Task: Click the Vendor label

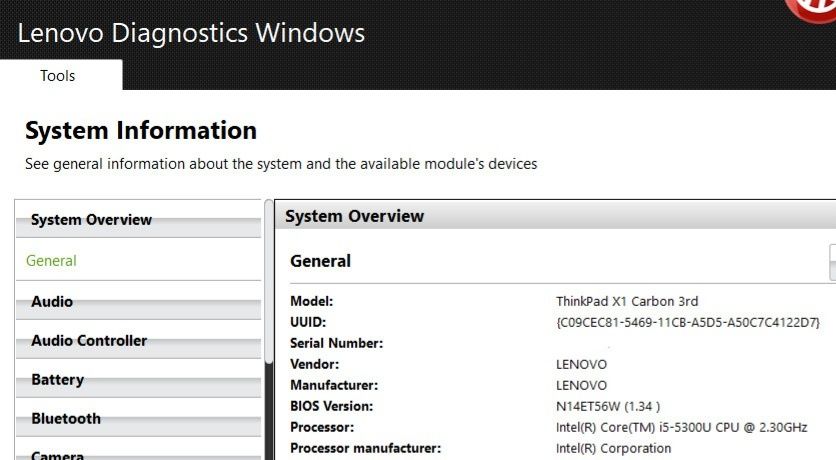Action: click(315, 365)
